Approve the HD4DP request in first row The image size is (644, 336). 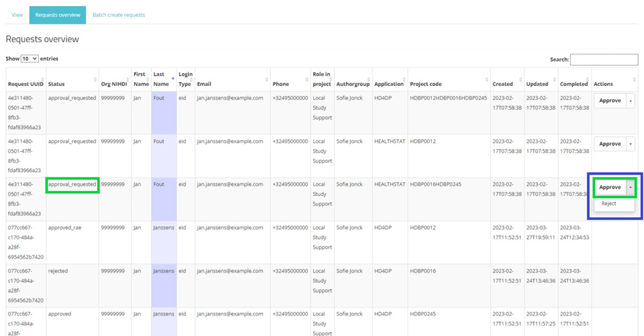[x=610, y=101]
